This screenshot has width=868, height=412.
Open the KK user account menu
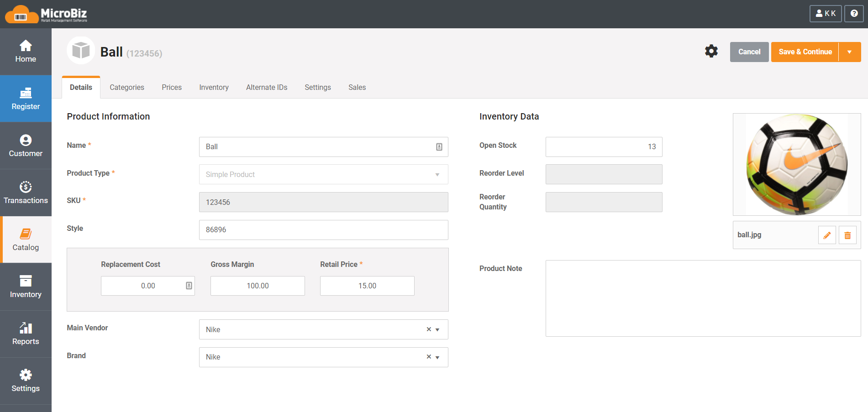[x=825, y=14]
